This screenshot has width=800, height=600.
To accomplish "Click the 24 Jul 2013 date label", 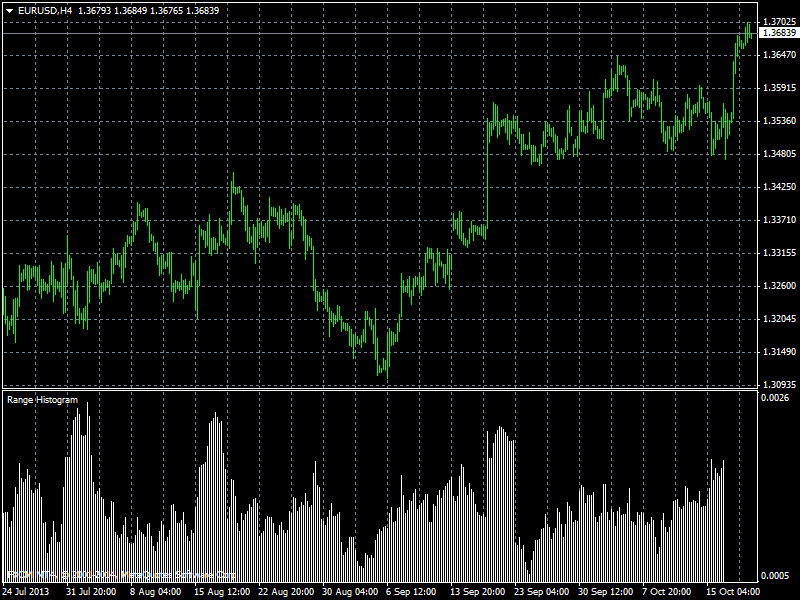I will (26, 592).
